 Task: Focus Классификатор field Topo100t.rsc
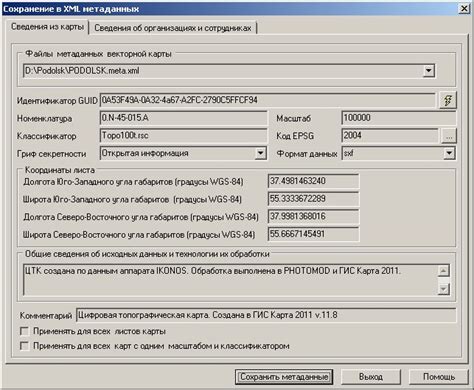183,136
